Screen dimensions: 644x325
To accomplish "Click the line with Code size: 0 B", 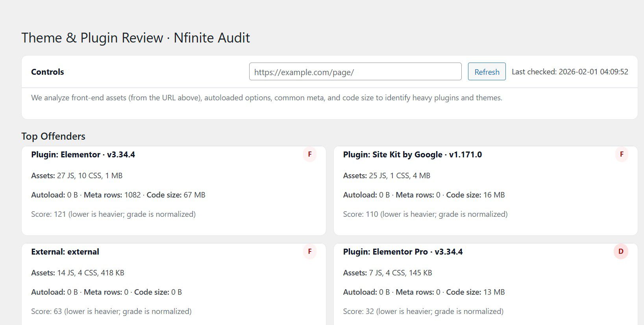I will point(106,292).
